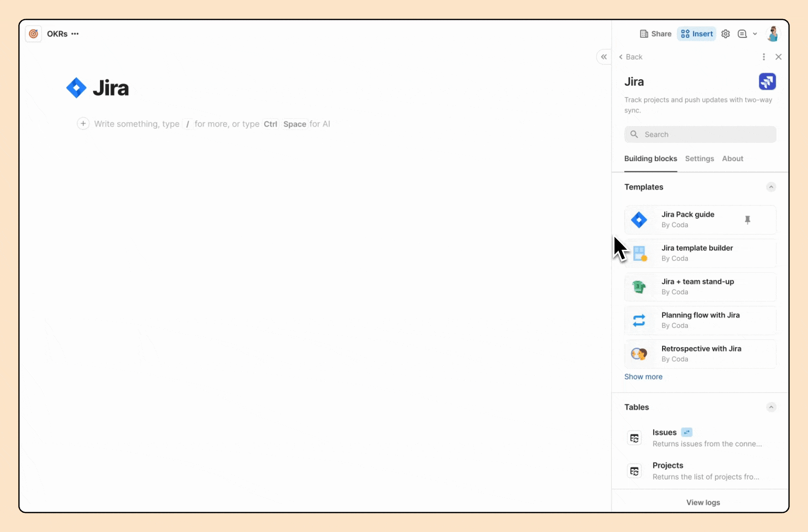Click the Retrospective with Jira icon
The image size is (808, 532).
tap(639, 354)
